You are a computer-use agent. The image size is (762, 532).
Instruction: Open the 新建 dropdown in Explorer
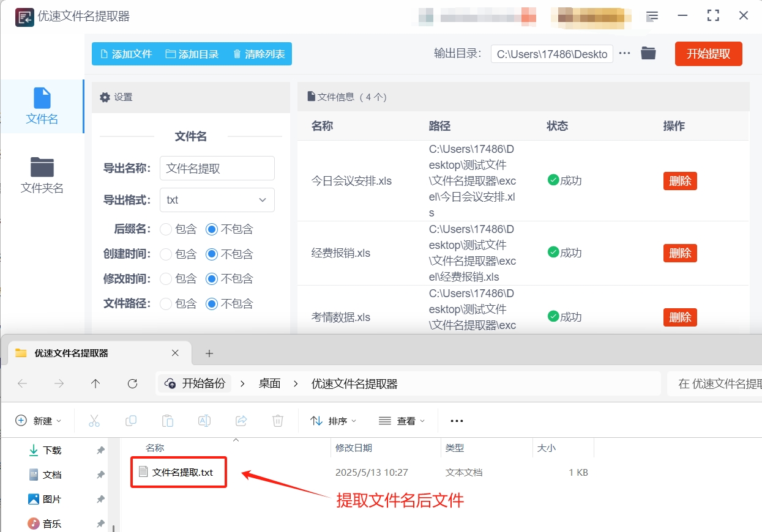pyautogui.click(x=39, y=421)
